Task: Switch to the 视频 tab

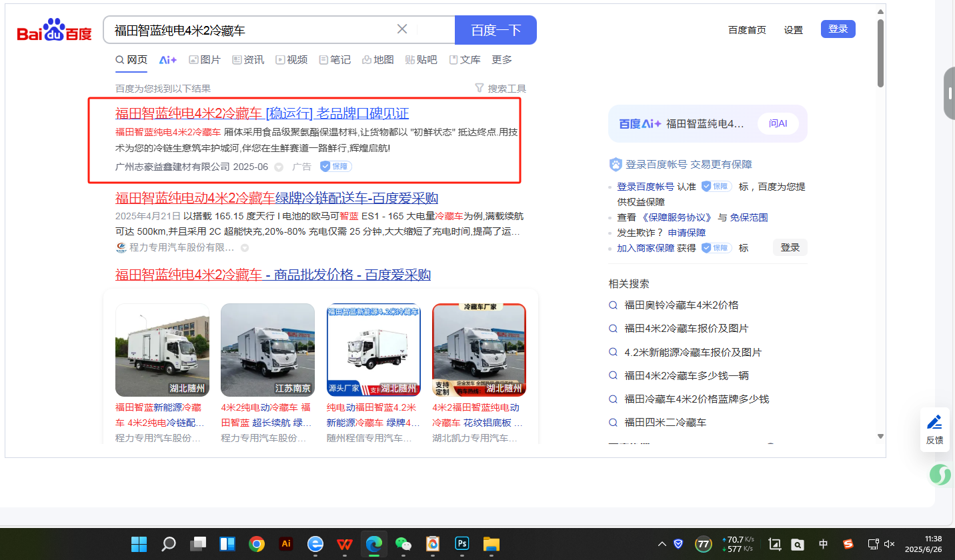Action: click(291, 60)
